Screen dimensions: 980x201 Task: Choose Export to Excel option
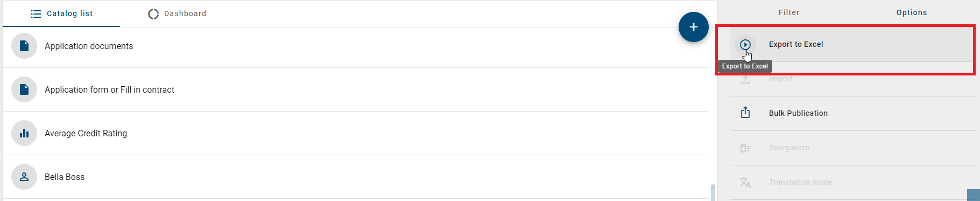(x=852, y=44)
